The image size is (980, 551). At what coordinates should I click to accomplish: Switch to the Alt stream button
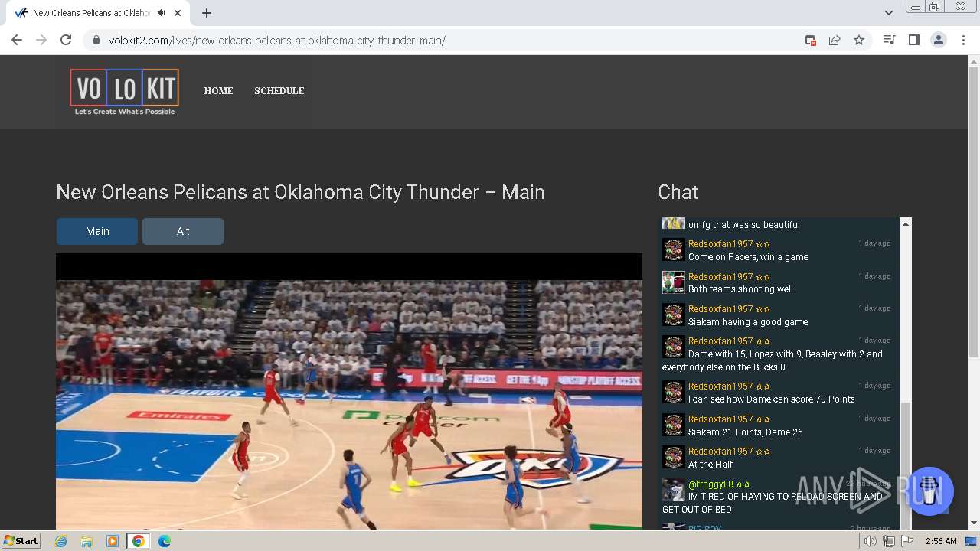tap(183, 231)
